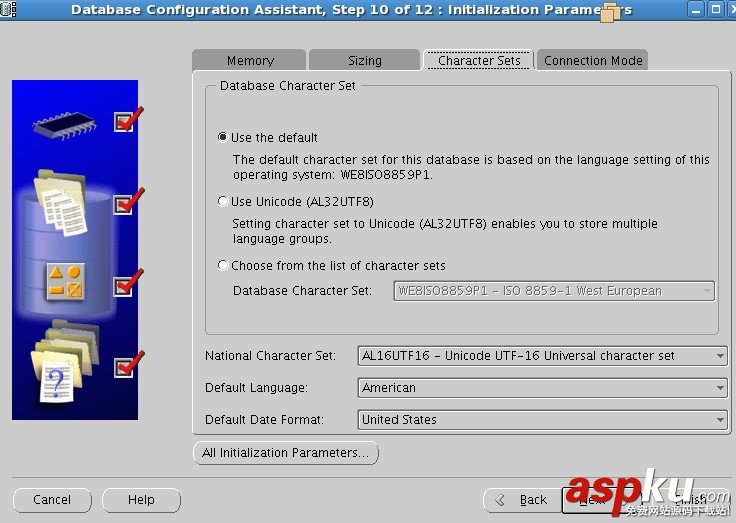Click the memory chip icon
Viewport: 736px width, 523px height.
(65, 124)
